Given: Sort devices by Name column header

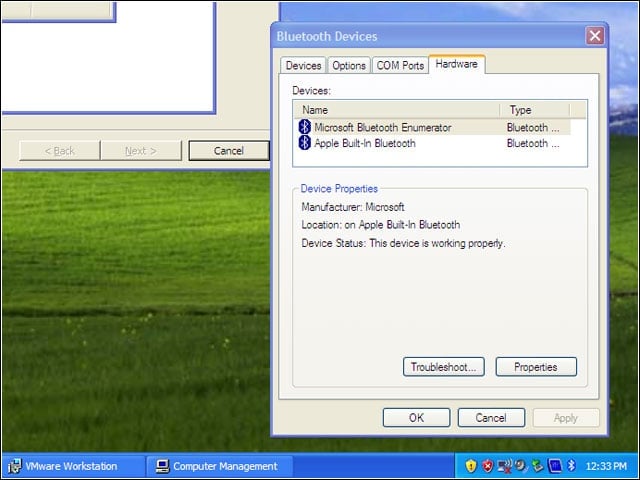Looking at the screenshot, I should click(x=397, y=110).
